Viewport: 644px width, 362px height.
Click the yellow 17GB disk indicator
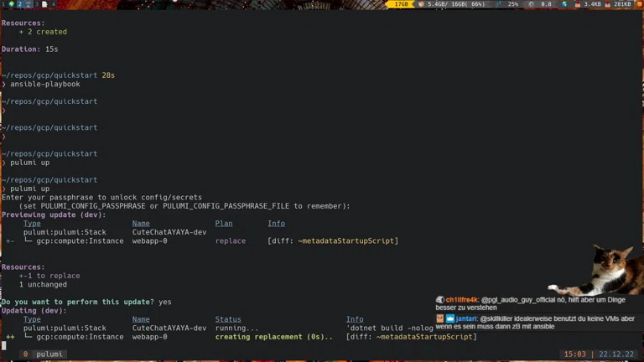coord(402,4)
